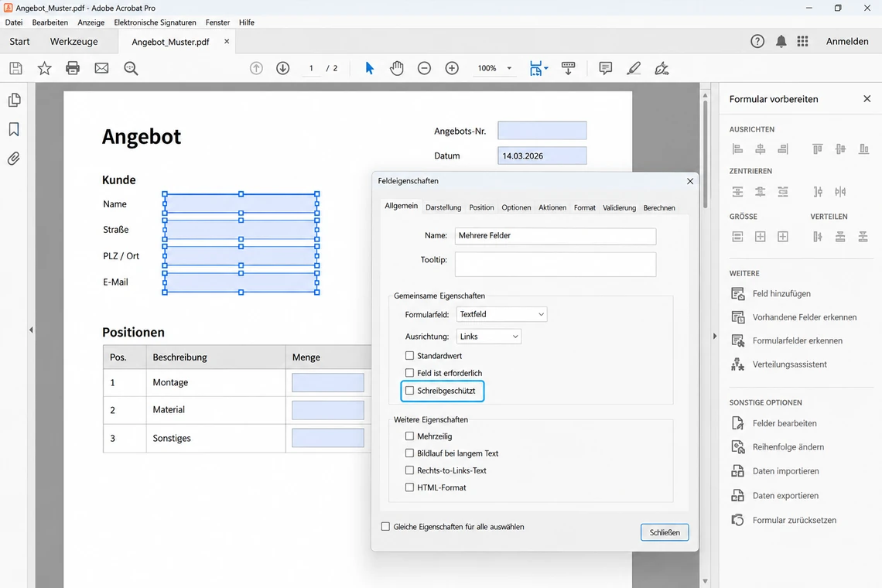This screenshot has height=588, width=882.
Task: Close the Formular vorbereiten panel
Action: coord(867,99)
